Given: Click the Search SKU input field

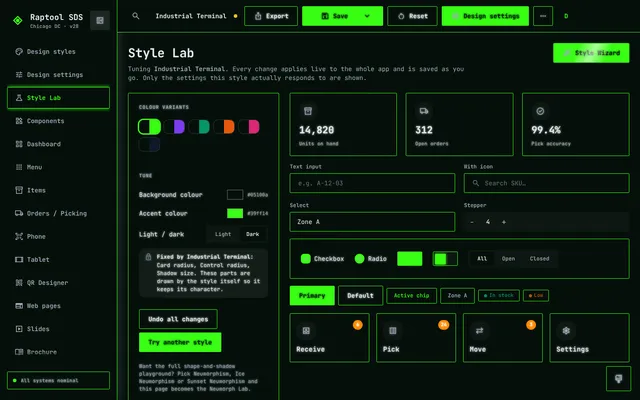Looking at the screenshot, I should tap(547, 183).
